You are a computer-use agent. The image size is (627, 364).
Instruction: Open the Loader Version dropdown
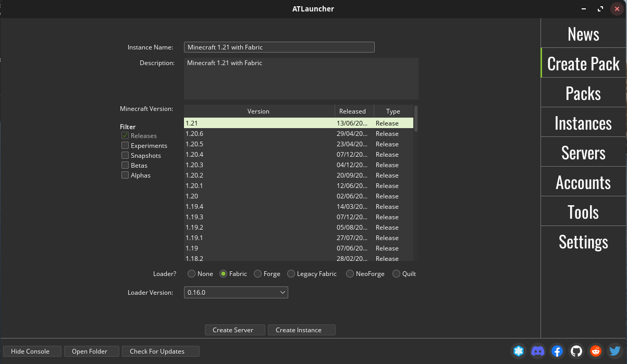[x=236, y=293]
